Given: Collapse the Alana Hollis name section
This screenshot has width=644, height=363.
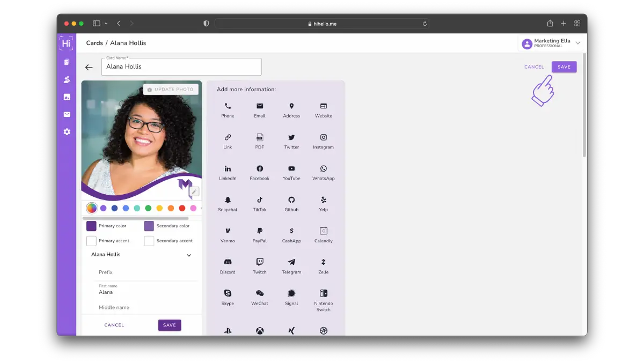Looking at the screenshot, I should 189,256.
